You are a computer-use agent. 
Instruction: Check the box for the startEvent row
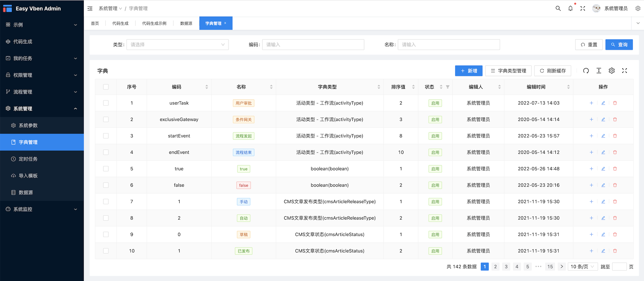tap(106, 136)
